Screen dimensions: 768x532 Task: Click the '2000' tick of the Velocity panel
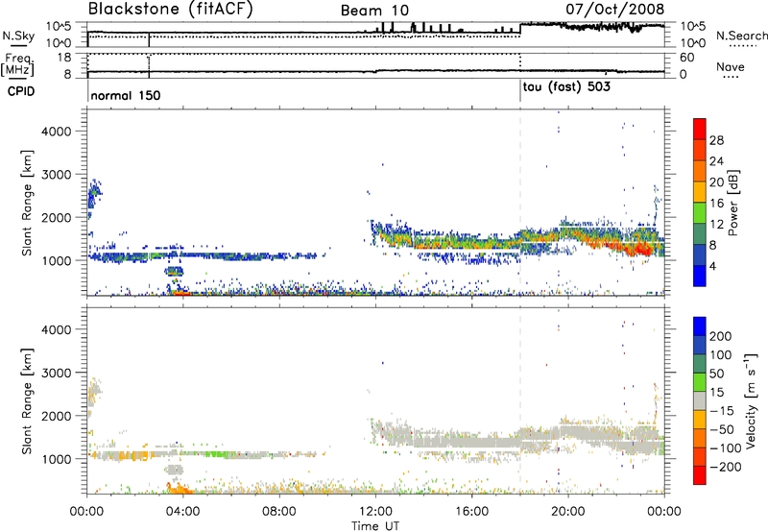point(57,416)
